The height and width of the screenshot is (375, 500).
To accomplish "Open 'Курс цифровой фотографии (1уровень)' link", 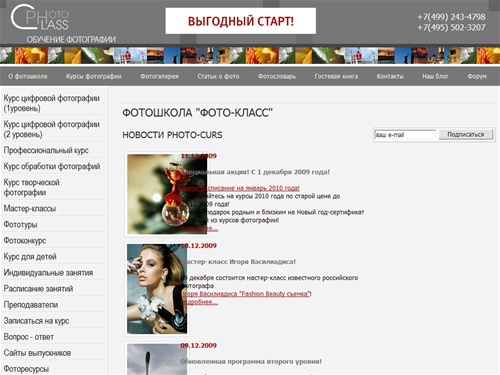I will 52,103.
